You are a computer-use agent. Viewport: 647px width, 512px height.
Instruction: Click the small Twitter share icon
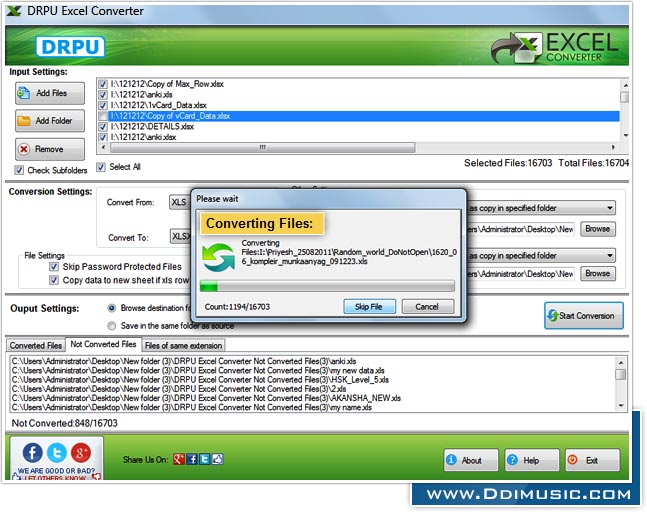pyautogui.click(x=205, y=459)
